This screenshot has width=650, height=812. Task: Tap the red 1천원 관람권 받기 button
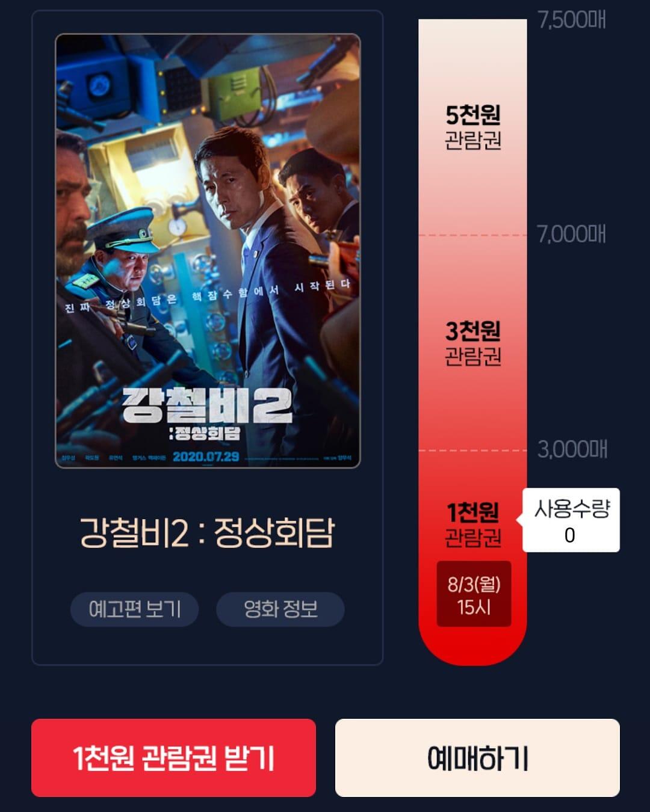pyautogui.click(x=173, y=758)
